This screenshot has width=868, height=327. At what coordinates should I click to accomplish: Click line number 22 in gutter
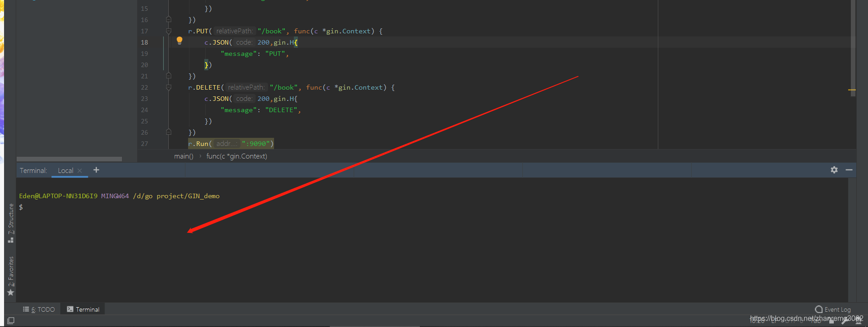[144, 87]
